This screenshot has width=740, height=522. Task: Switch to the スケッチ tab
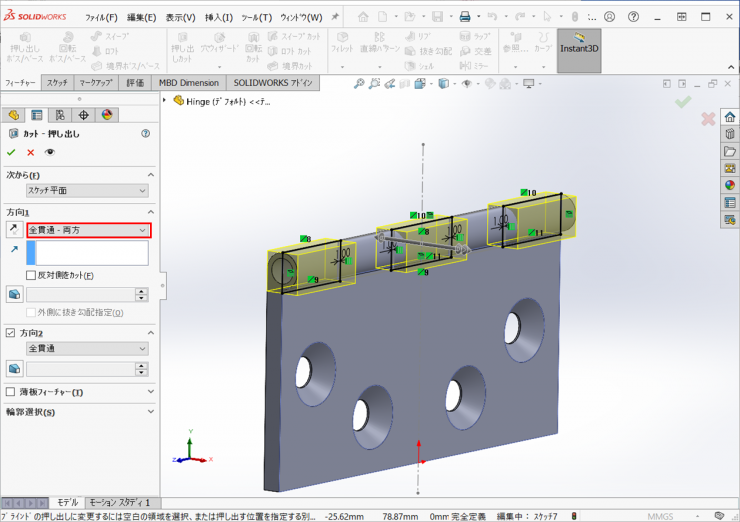[57, 83]
